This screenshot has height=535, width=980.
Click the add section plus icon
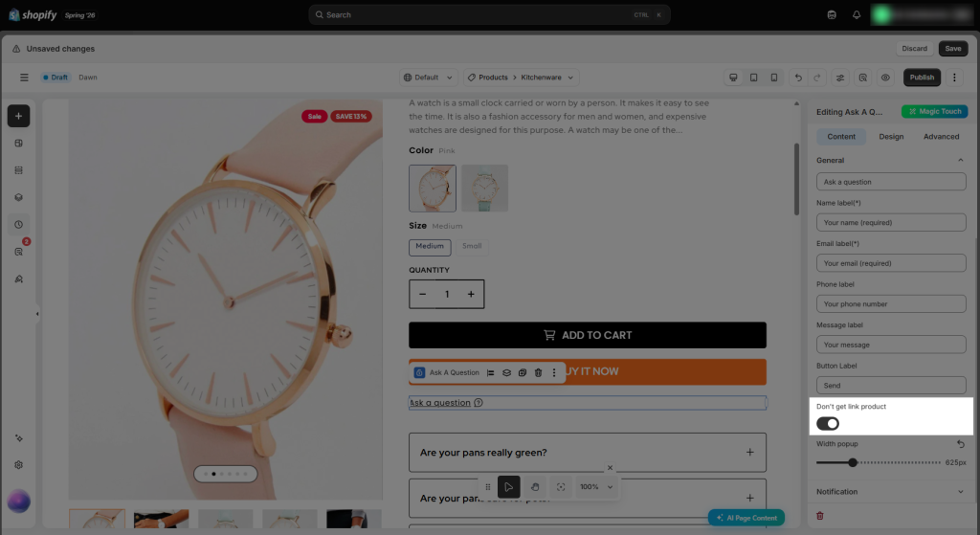(19, 116)
